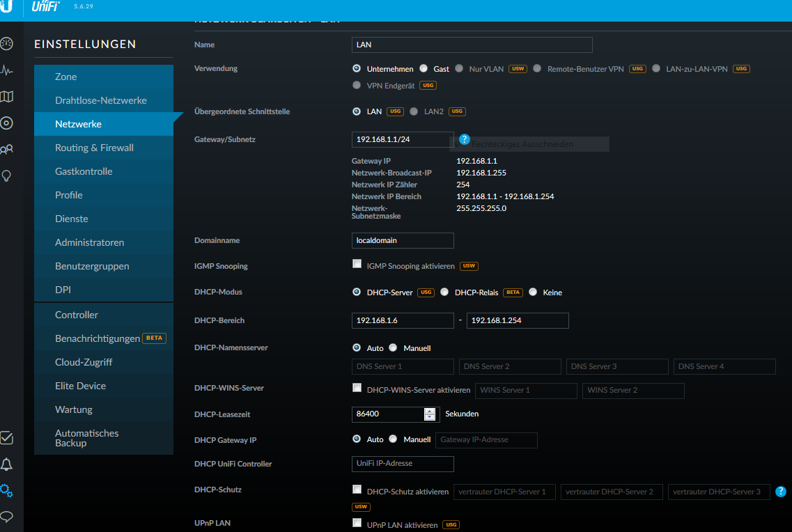Open Benachrichtigungen settings

(104, 338)
